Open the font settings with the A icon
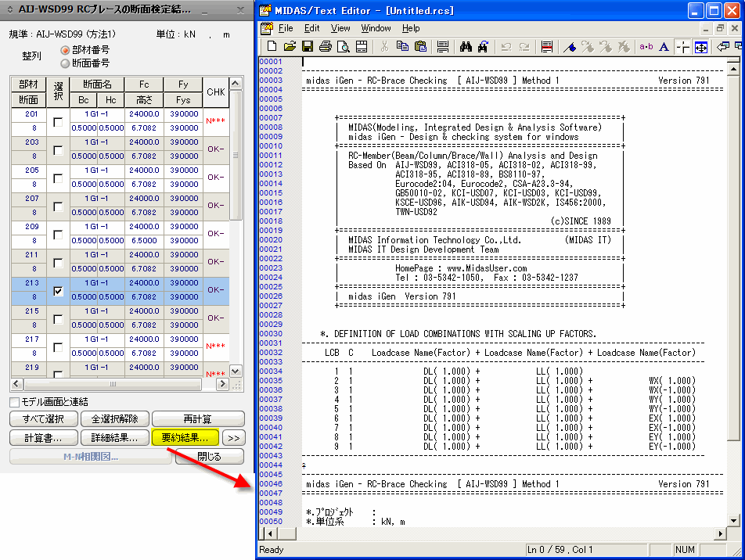 coord(664,47)
